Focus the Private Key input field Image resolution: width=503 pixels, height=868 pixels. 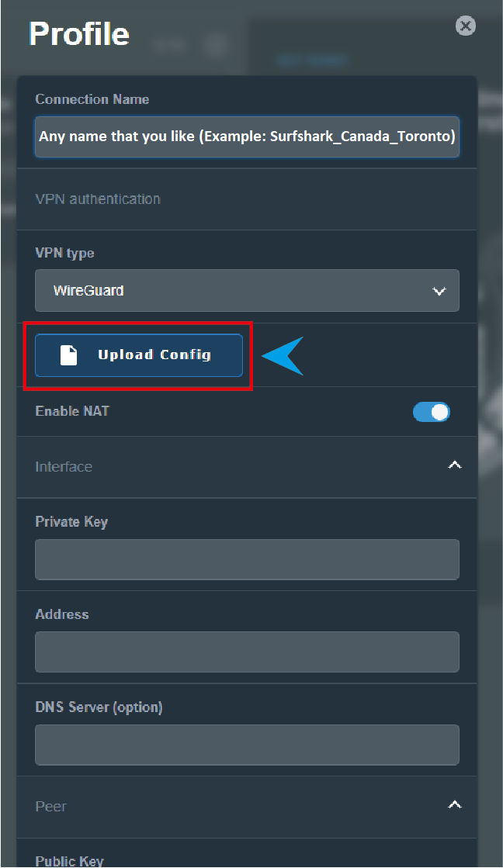click(247, 559)
